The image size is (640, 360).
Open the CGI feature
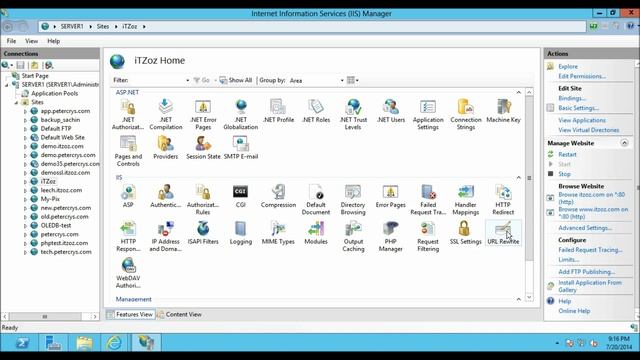[240, 196]
